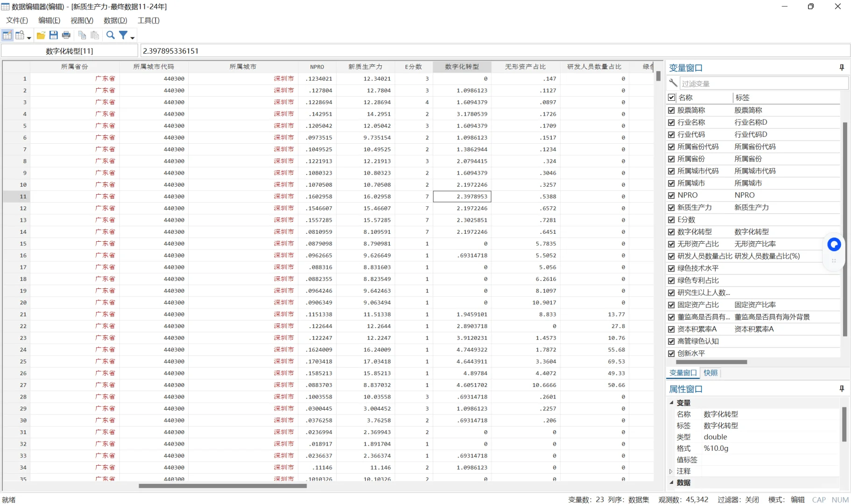
Task: Click the 格式 value %10.0g in properties
Action: click(716, 448)
